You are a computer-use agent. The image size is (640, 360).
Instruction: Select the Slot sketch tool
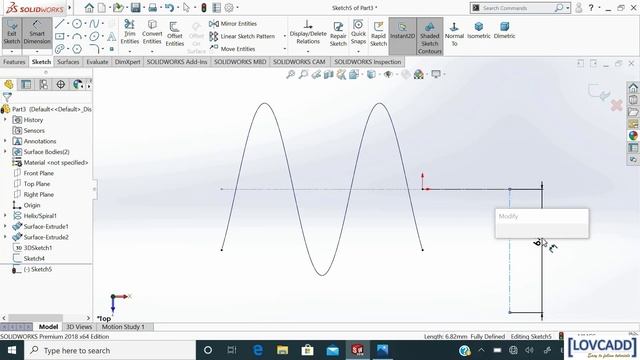coord(60,49)
